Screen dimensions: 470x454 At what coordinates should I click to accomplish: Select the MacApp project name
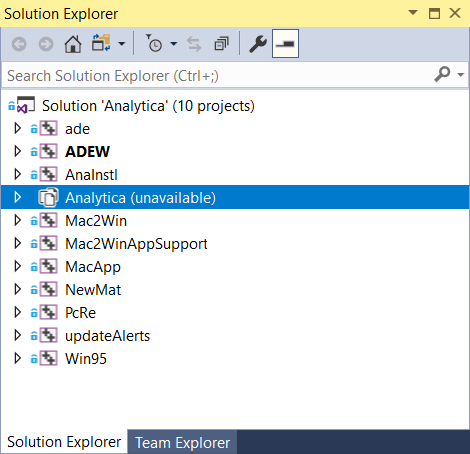pos(93,267)
